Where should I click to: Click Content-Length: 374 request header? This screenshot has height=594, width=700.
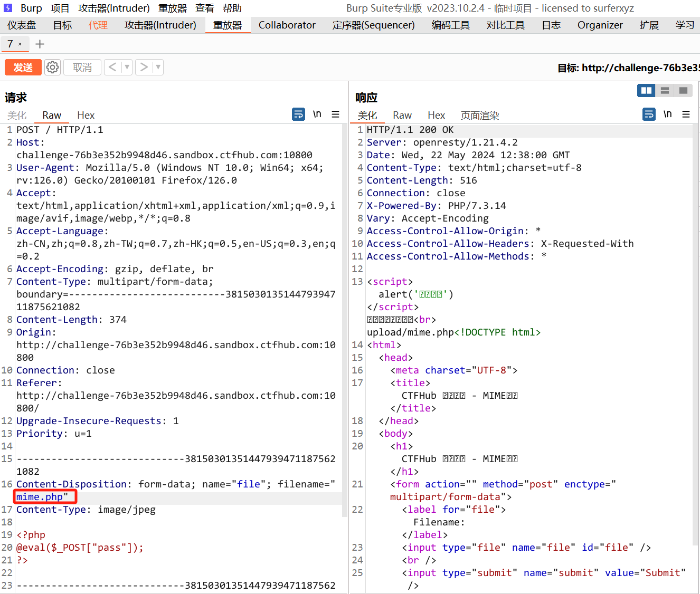[71, 320]
